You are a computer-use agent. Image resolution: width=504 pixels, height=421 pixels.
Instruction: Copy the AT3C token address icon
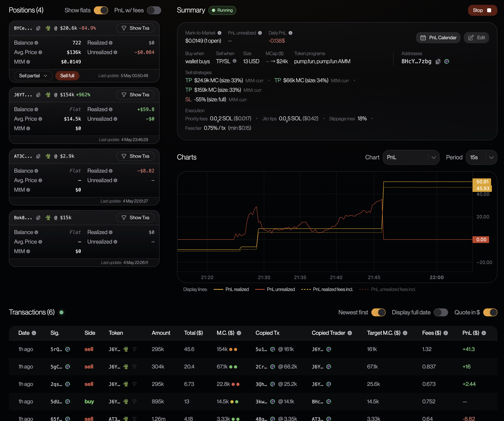tap(38, 156)
